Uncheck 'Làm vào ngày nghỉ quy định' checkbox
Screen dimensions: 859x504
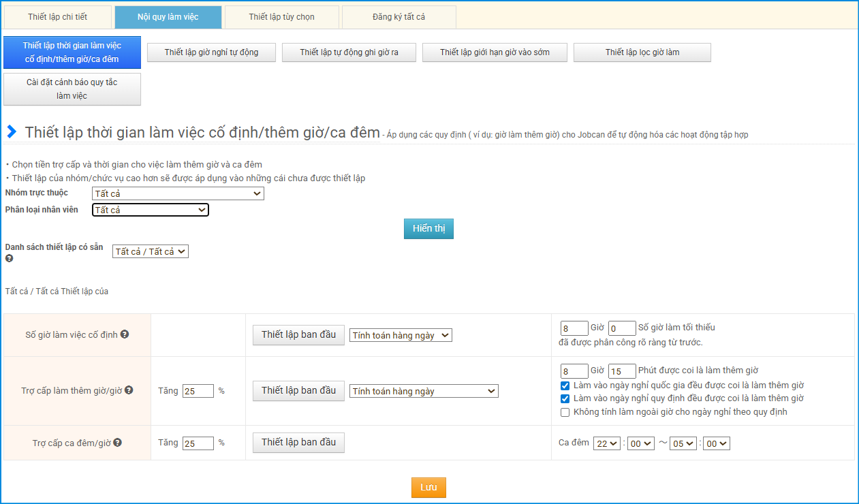565,398
